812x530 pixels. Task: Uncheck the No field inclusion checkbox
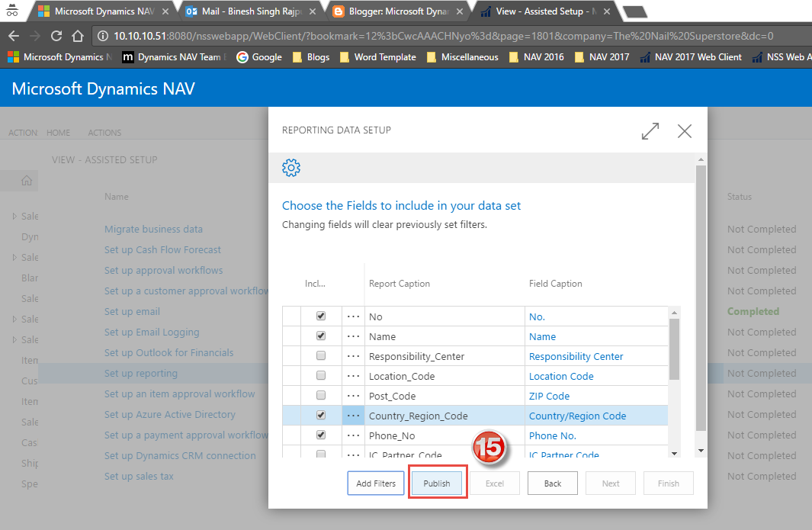(321, 316)
